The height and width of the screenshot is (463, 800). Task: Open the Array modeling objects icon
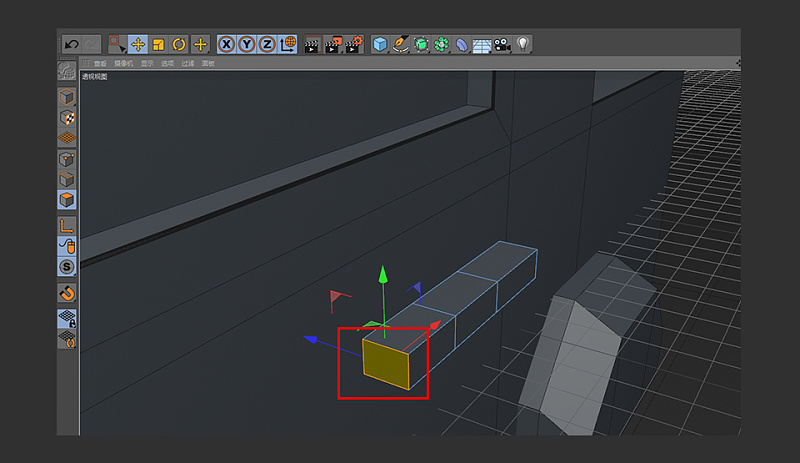tap(441, 44)
